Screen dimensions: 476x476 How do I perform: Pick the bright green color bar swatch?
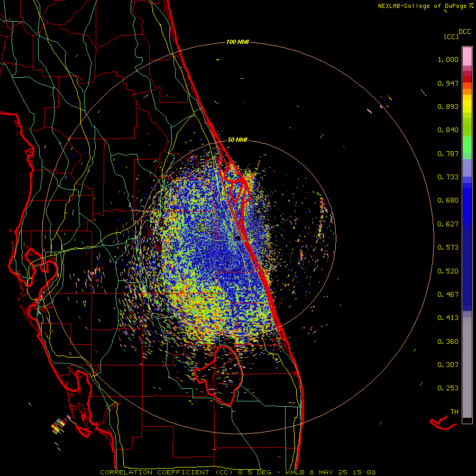tap(467, 144)
